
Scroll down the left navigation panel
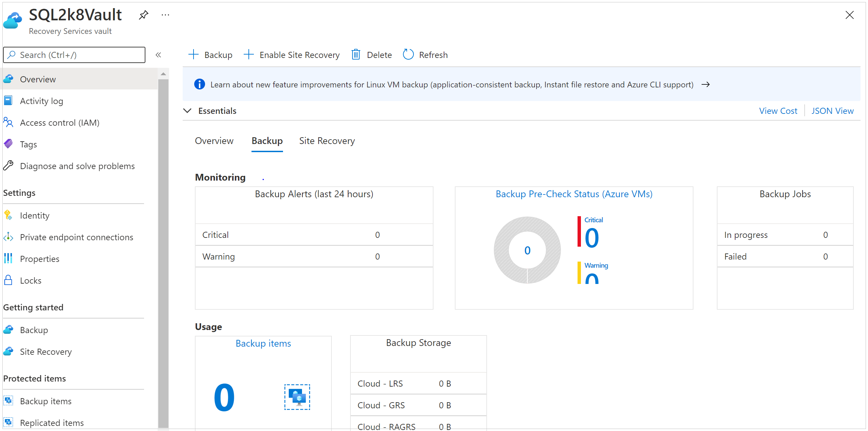click(x=163, y=426)
